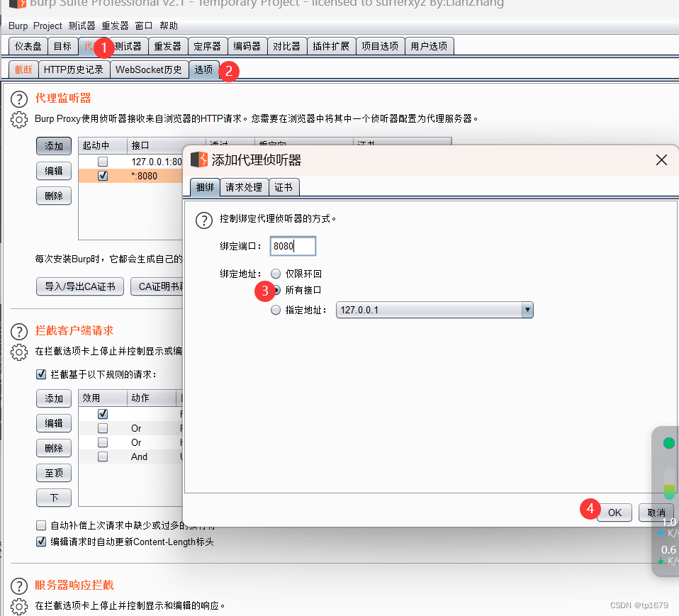Viewport: 679px width, 616px height.
Task: Switch to the 插件扩展 tab
Action: tap(331, 46)
